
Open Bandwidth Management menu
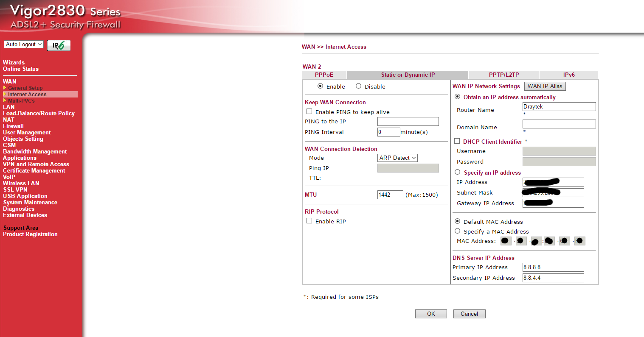(35, 151)
